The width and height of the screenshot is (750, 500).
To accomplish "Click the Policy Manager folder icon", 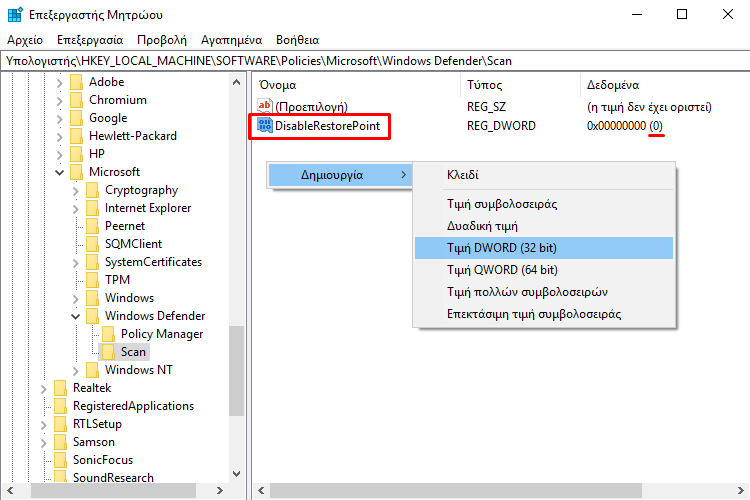I will (x=109, y=334).
